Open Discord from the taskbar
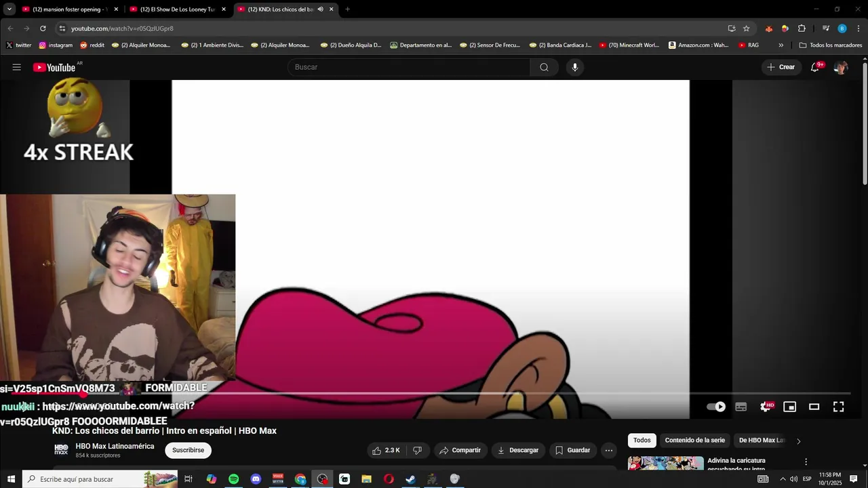Image resolution: width=868 pixels, height=488 pixels. 256,479
